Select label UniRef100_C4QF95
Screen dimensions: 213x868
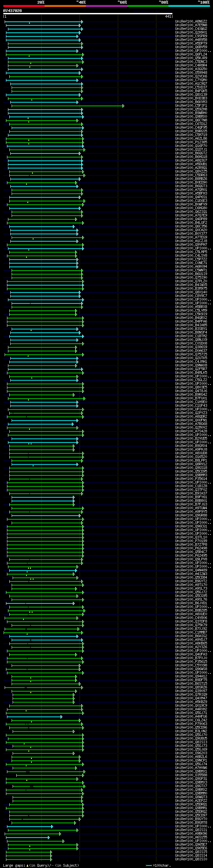pyautogui.click(x=191, y=128)
